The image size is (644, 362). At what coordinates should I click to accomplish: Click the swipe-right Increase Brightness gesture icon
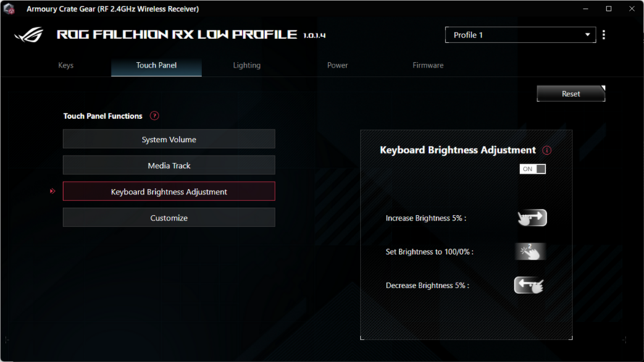click(532, 217)
